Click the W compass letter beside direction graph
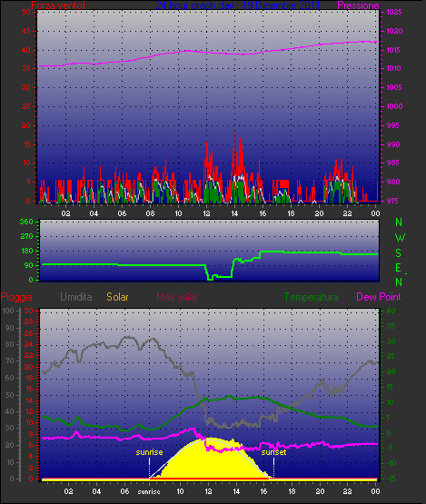The height and width of the screenshot is (504, 426). 400,238
